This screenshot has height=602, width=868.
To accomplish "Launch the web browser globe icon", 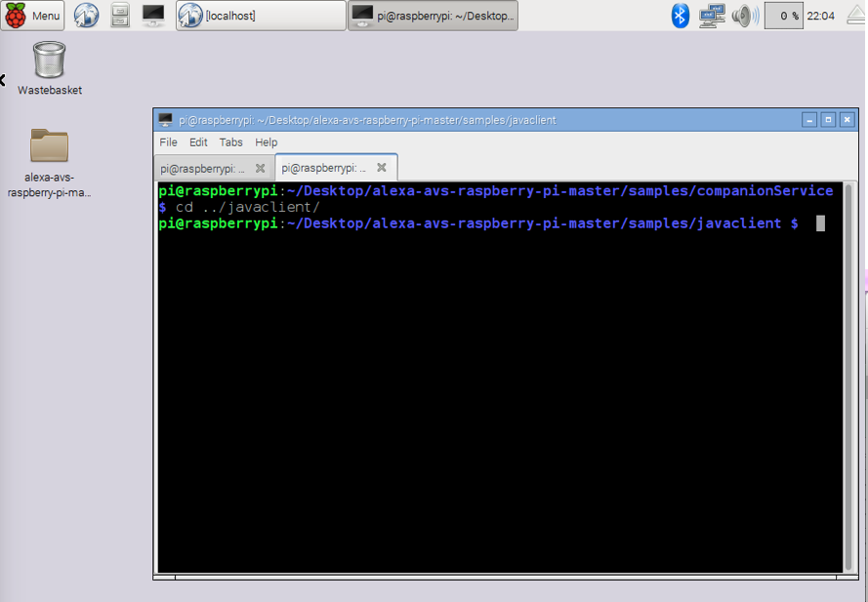I will pyautogui.click(x=86, y=16).
